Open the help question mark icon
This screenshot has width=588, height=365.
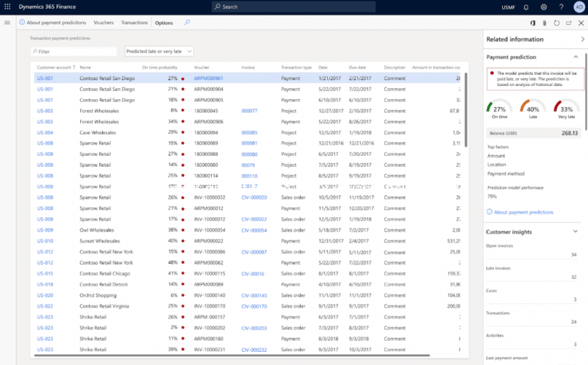561,7
